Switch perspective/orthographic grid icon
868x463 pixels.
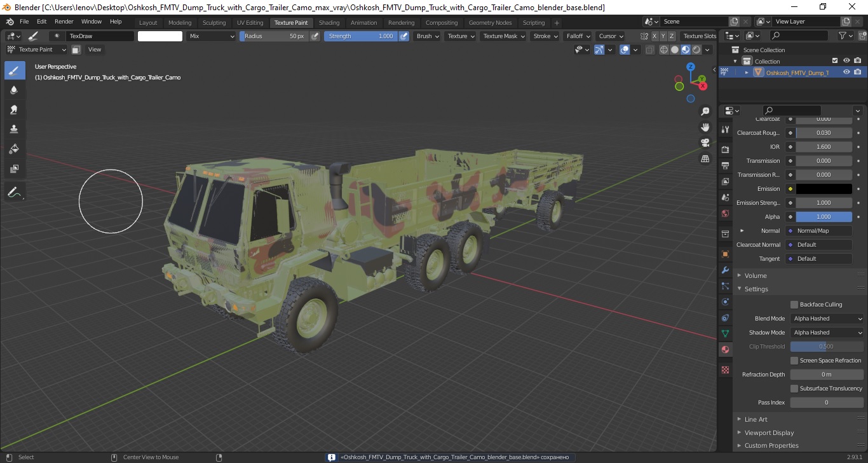point(705,158)
